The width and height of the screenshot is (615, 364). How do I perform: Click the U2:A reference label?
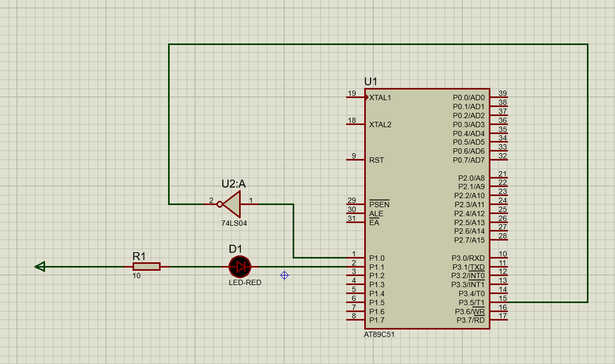[234, 184]
